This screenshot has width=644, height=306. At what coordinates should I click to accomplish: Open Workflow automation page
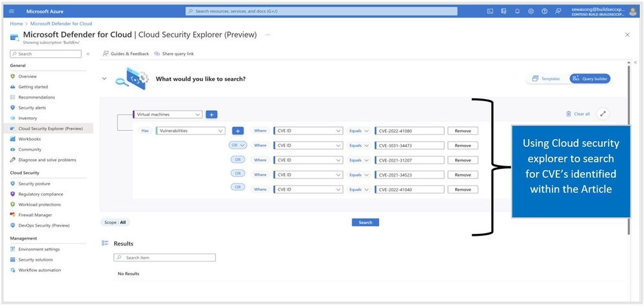point(39,270)
